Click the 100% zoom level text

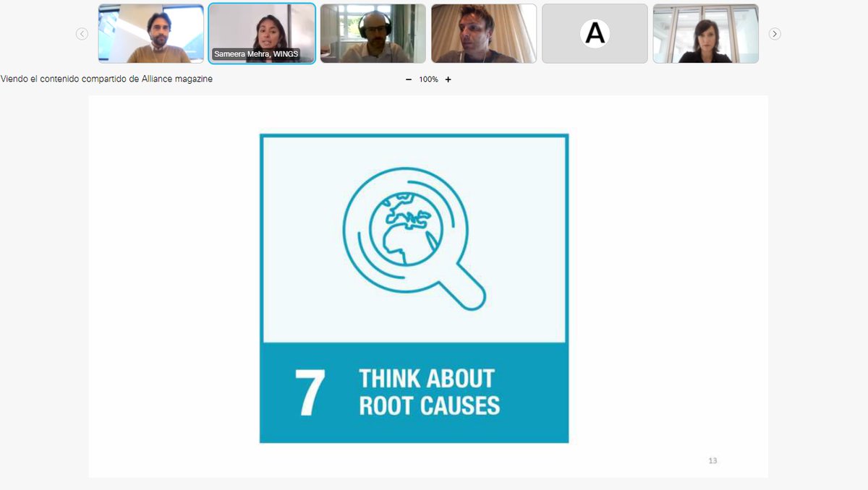tap(428, 79)
